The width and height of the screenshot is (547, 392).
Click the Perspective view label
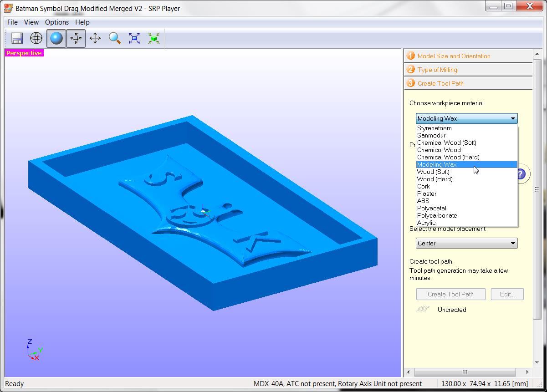(24, 53)
